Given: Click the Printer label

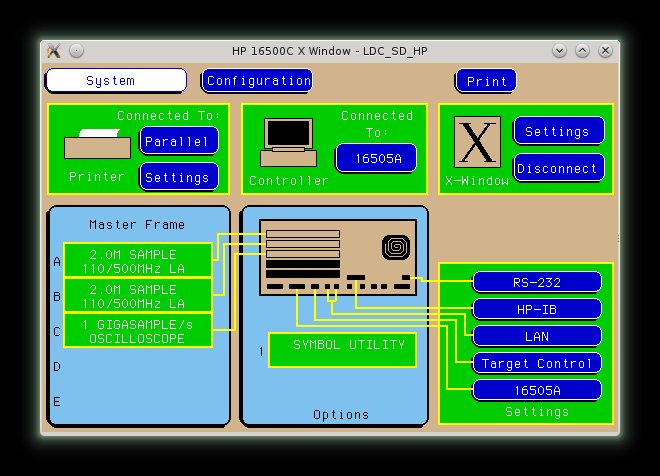Looking at the screenshot, I should pyautogui.click(x=97, y=176).
